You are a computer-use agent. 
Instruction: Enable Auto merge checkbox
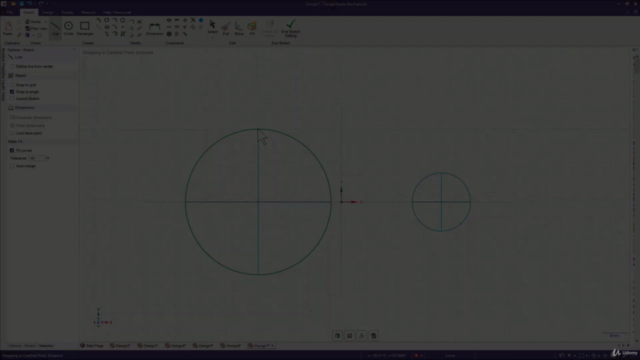pyautogui.click(x=12, y=166)
